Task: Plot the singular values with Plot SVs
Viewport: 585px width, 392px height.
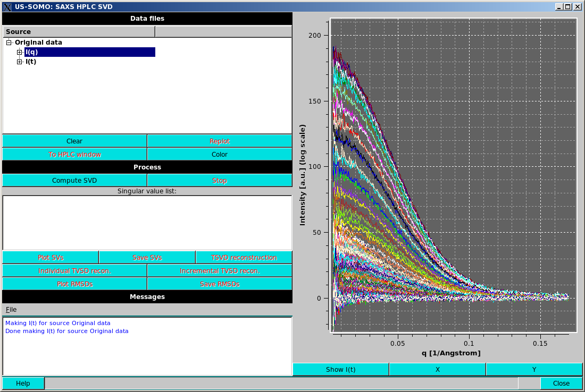Action: [51, 257]
